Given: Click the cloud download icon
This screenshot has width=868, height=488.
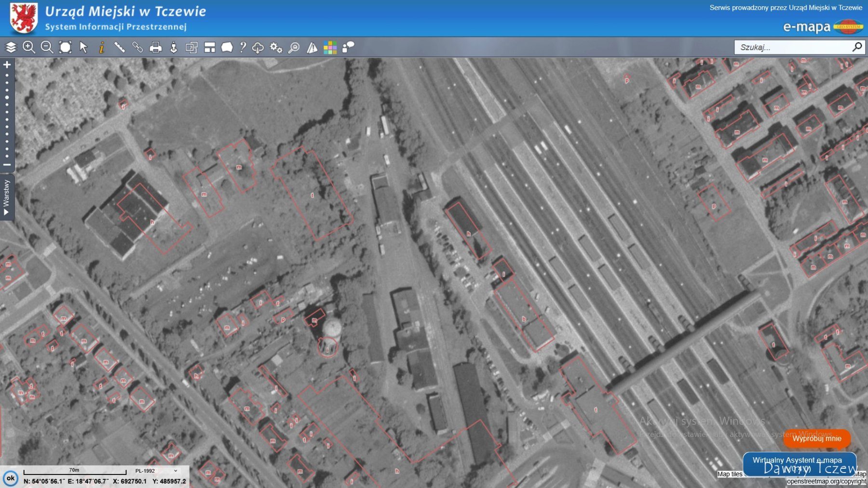Looking at the screenshot, I should click(x=258, y=48).
